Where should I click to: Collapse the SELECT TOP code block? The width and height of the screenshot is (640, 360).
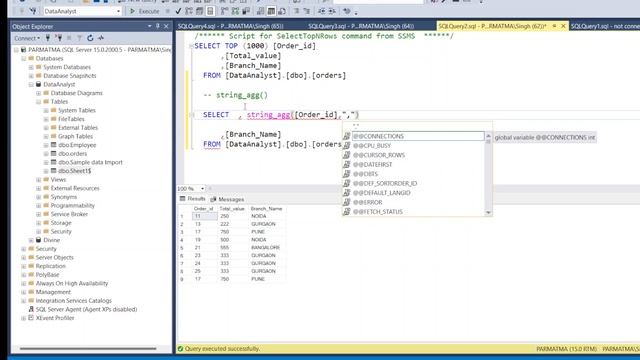point(191,46)
